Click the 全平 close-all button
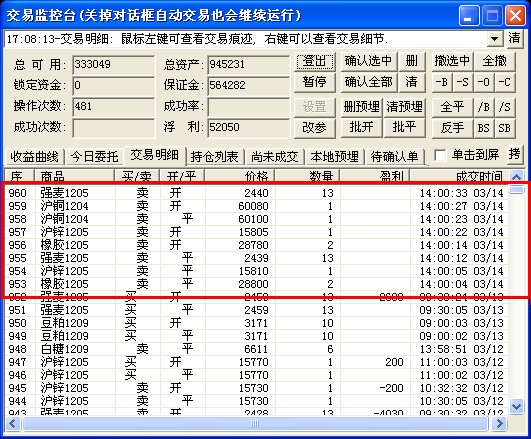This screenshot has height=439, width=531. click(452, 107)
